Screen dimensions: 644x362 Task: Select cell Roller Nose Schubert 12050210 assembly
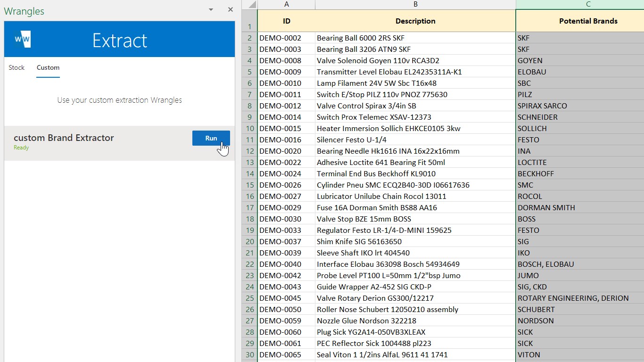[415, 309]
